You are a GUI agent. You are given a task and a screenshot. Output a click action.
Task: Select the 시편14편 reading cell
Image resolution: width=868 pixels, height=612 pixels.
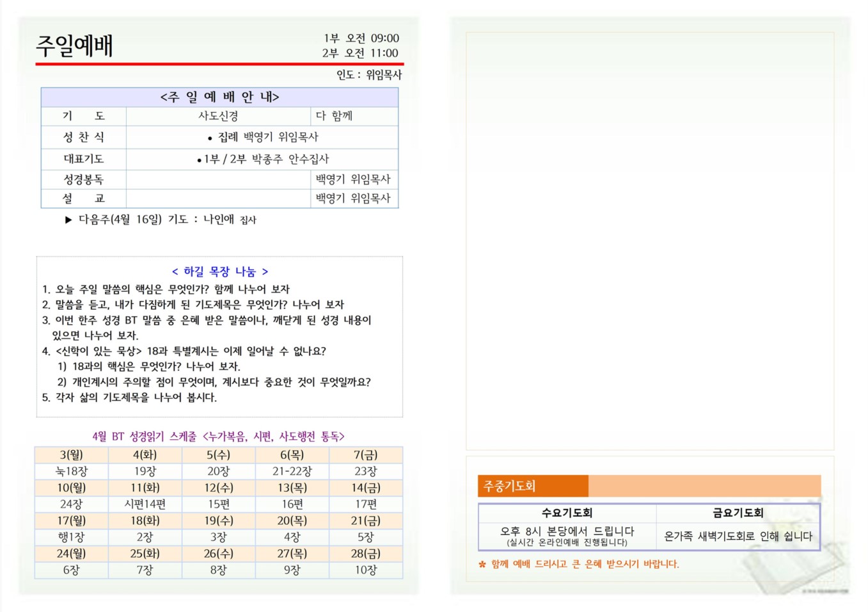(145, 504)
